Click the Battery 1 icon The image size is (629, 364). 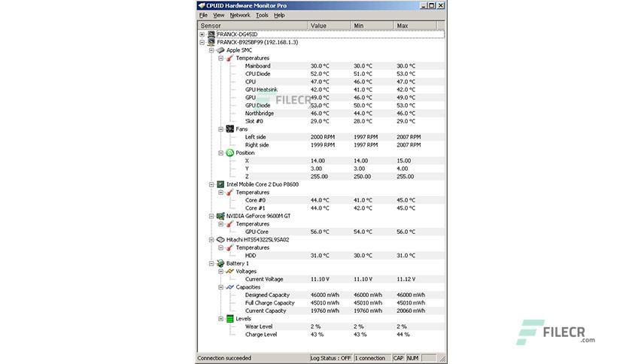pyautogui.click(x=220, y=263)
